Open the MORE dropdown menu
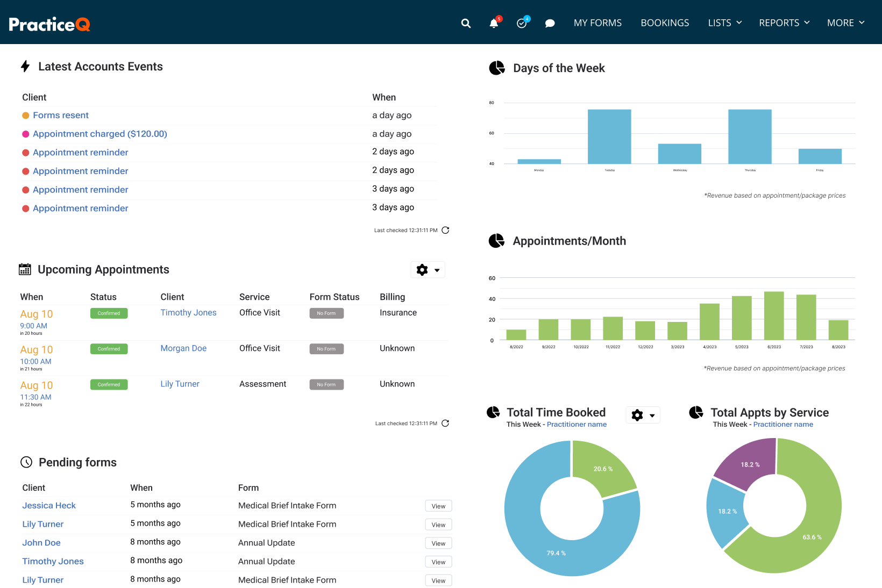882x588 pixels. [x=845, y=23]
